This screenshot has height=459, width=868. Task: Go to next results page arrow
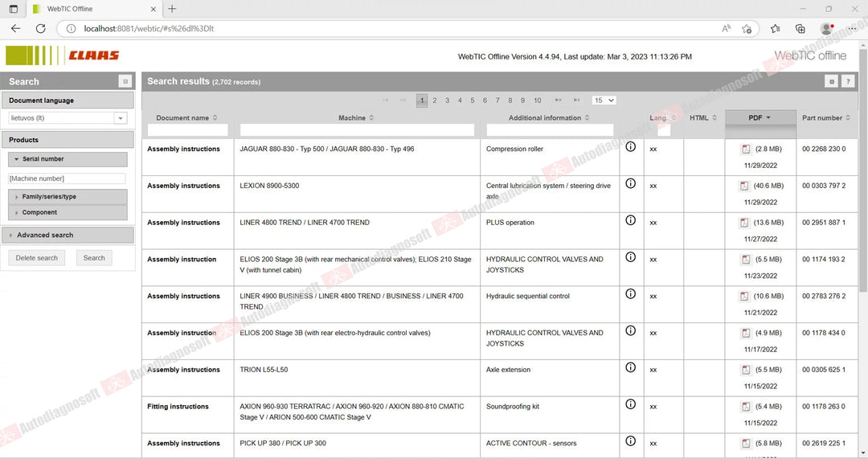click(559, 100)
